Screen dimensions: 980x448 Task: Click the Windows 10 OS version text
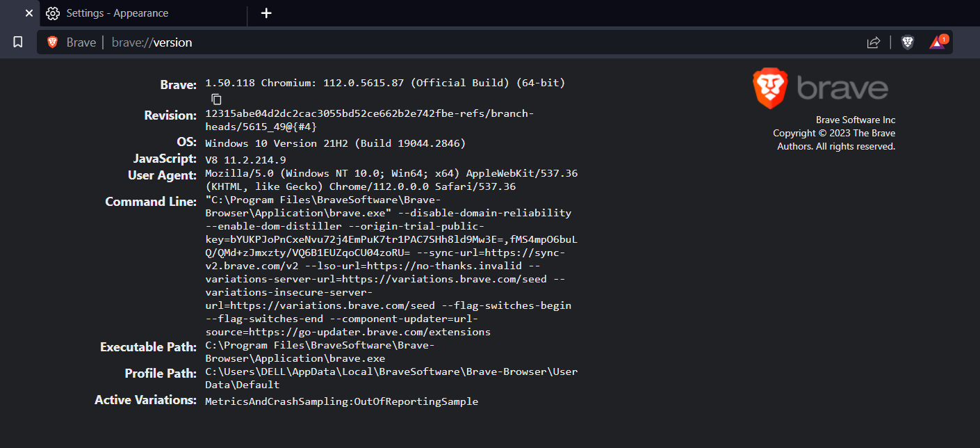pos(334,143)
